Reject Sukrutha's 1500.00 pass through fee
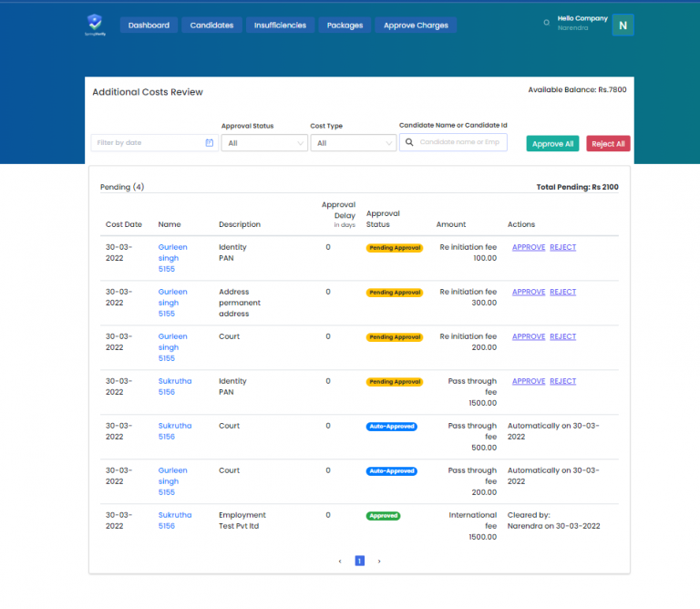700x609 pixels. pos(563,381)
